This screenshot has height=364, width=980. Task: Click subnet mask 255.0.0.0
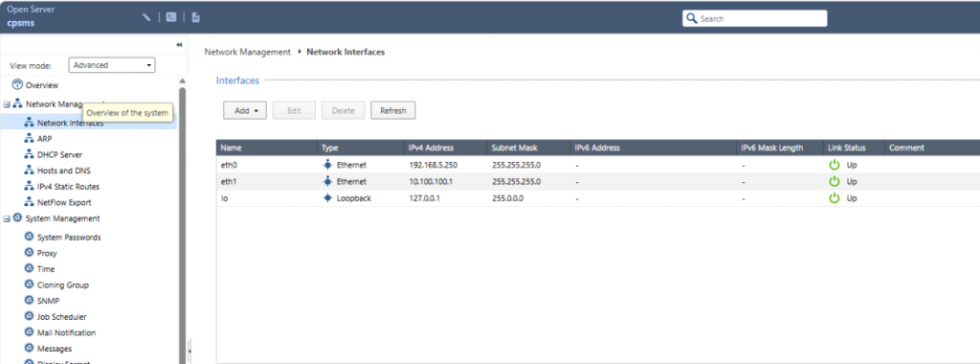point(507,198)
